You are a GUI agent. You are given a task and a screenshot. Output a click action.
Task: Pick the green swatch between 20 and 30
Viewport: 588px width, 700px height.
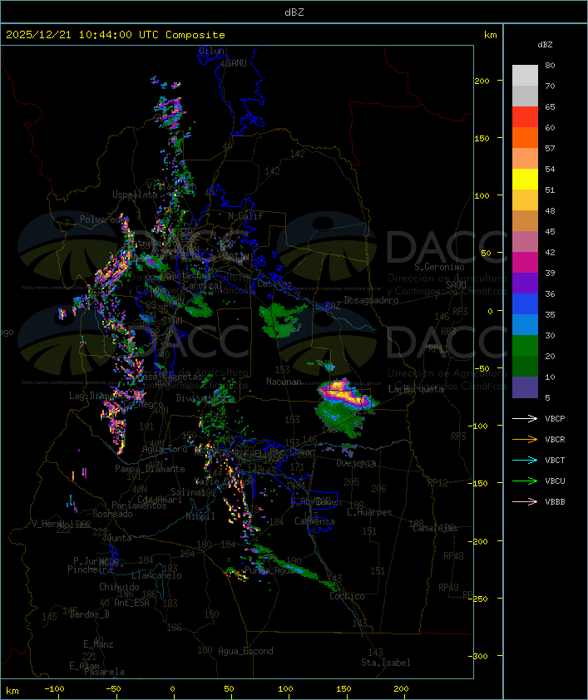[525, 346]
